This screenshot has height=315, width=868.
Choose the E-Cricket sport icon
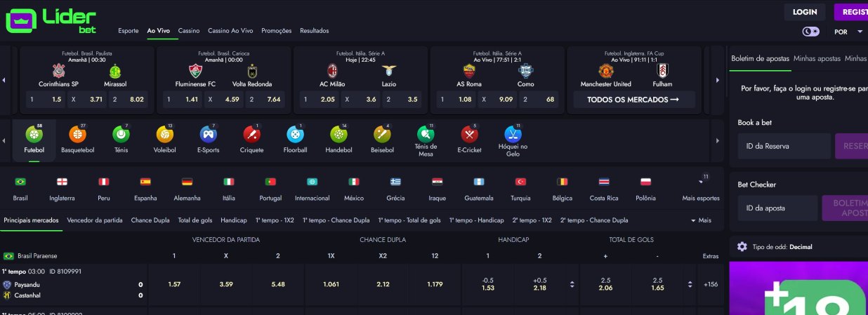[469, 133]
